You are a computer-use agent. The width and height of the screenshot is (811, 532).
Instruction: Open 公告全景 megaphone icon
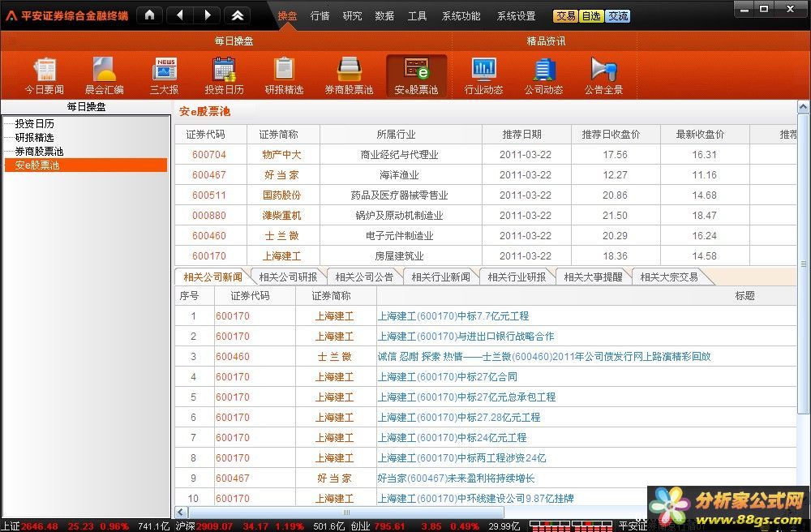(603, 76)
